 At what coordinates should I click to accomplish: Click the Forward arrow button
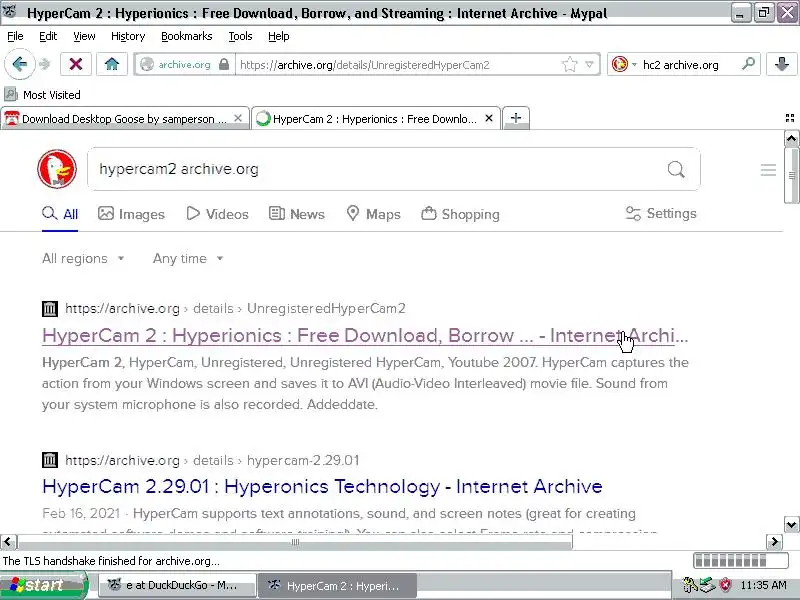click(x=45, y=64)
